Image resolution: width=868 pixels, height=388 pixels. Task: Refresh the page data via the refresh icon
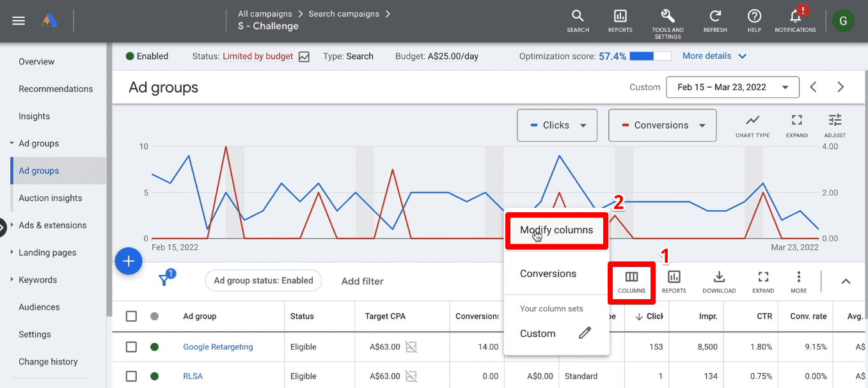[x=714, y=21]
